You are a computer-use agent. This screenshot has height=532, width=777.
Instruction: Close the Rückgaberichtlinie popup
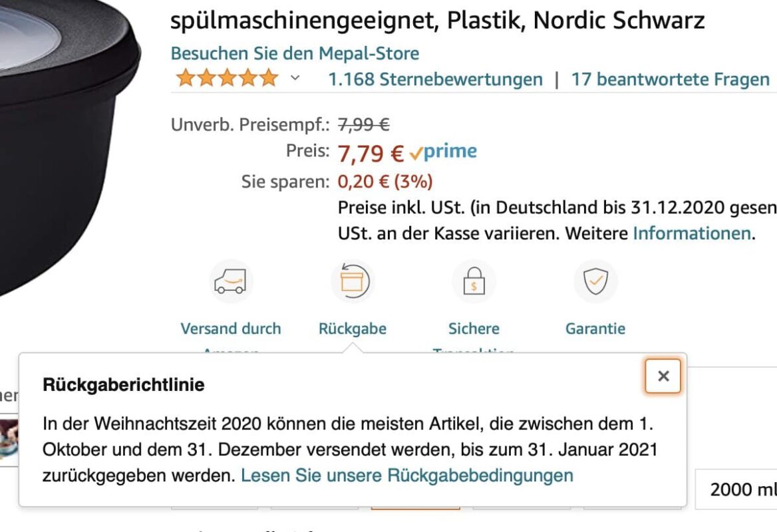tap(663, 376)
